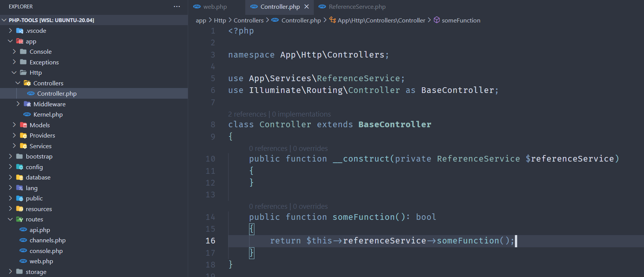This screenshot has width=644, height=277.
Task: Close the Controller.php editor tab
Action: pyautogui.click(x=307, y=6)
